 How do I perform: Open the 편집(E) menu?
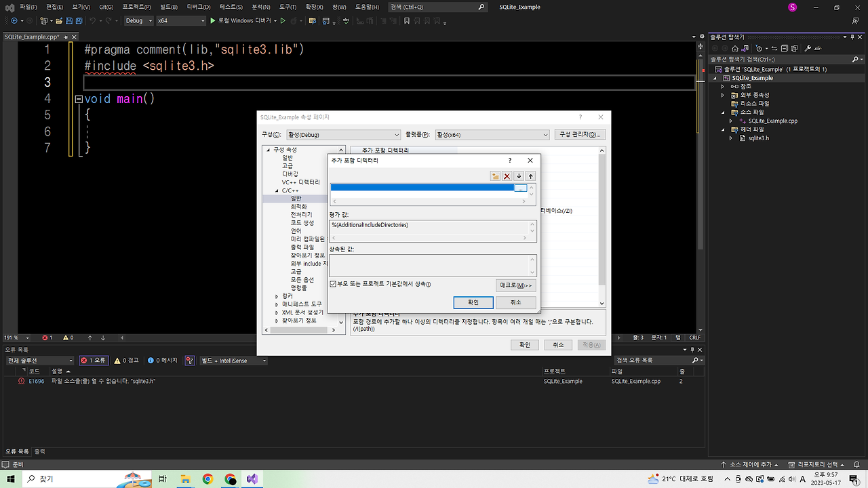pyautogui.click(x=54, y=7)
